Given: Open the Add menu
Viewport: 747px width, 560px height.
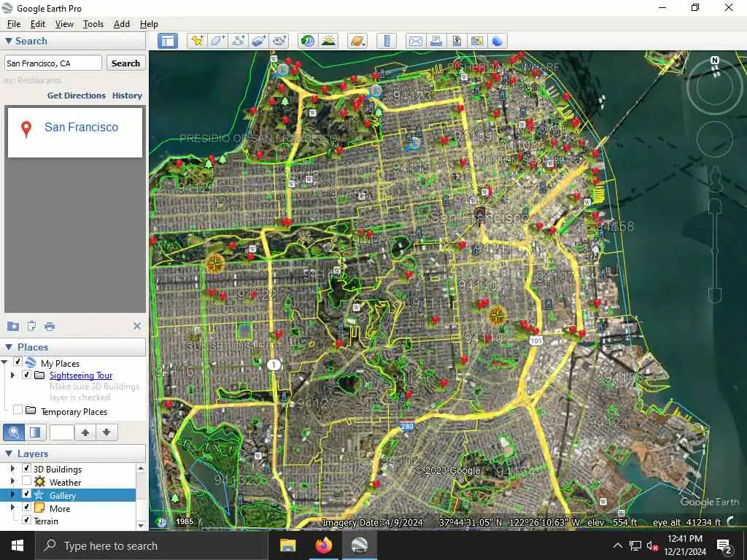Looking at the screenshot, I should (122, 24).
